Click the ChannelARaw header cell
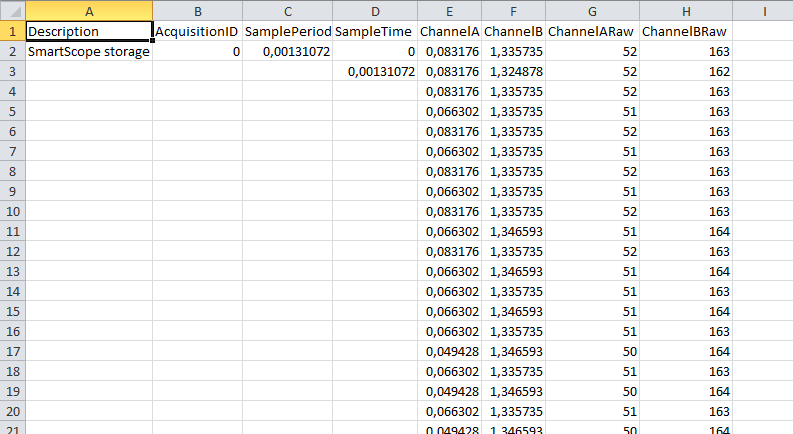Viewport: 793px width, 434px height. [x=592, y=31]
